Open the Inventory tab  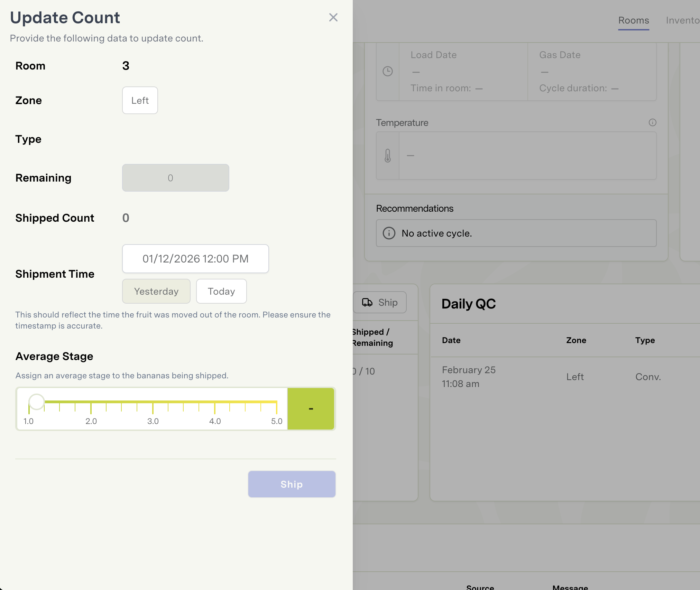[682, 20]
